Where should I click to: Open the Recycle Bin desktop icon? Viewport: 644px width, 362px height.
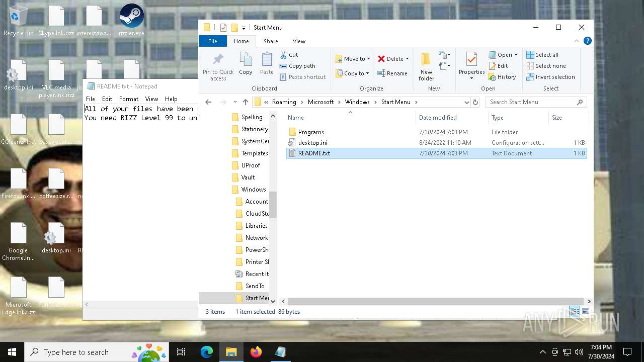(18, 21)
